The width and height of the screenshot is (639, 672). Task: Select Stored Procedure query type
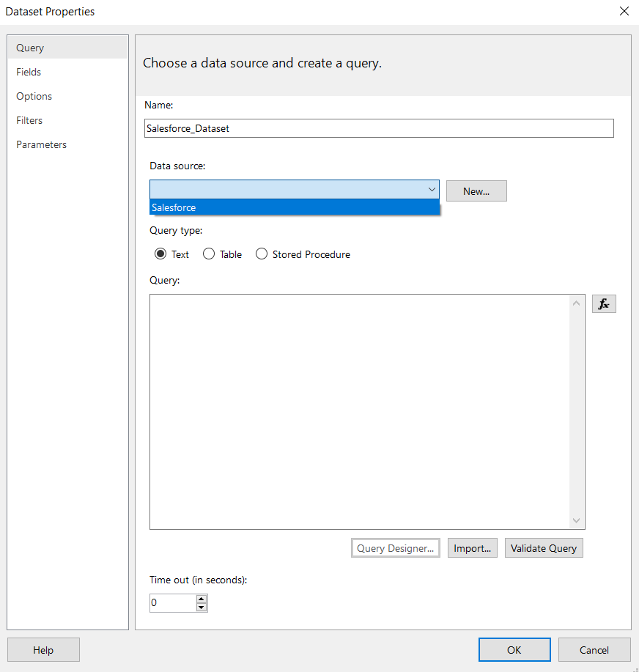(262, 254)
